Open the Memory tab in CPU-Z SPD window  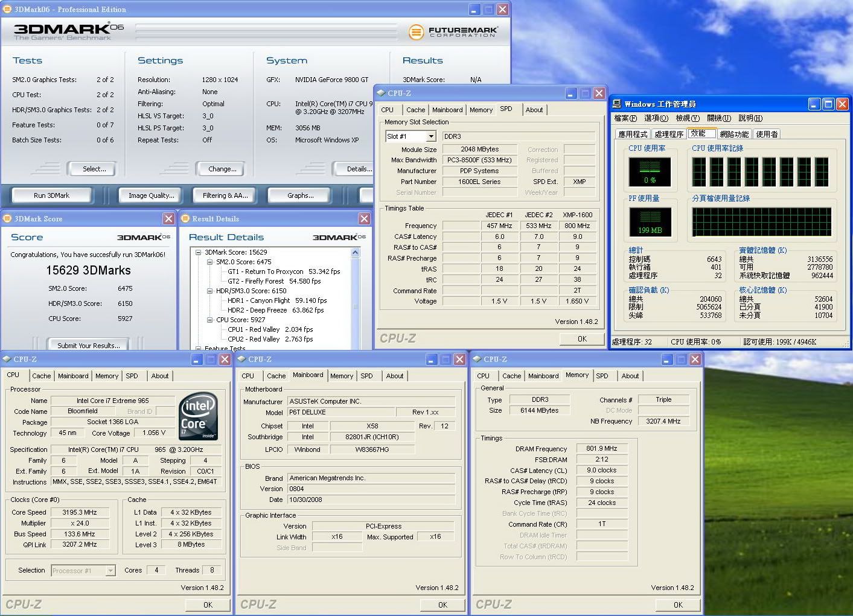click(x=481, y=110)
